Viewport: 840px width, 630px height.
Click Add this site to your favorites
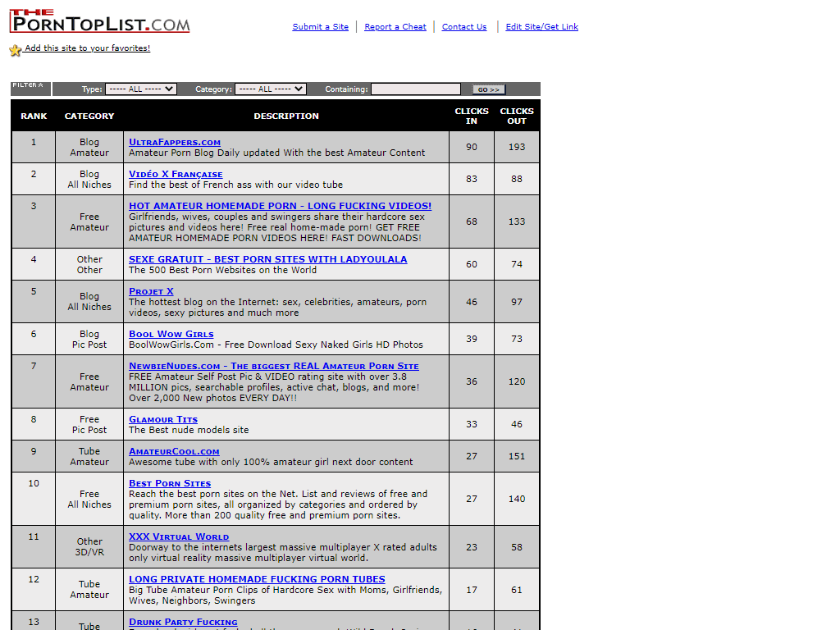pyautogui.click(x=87, y=48)
